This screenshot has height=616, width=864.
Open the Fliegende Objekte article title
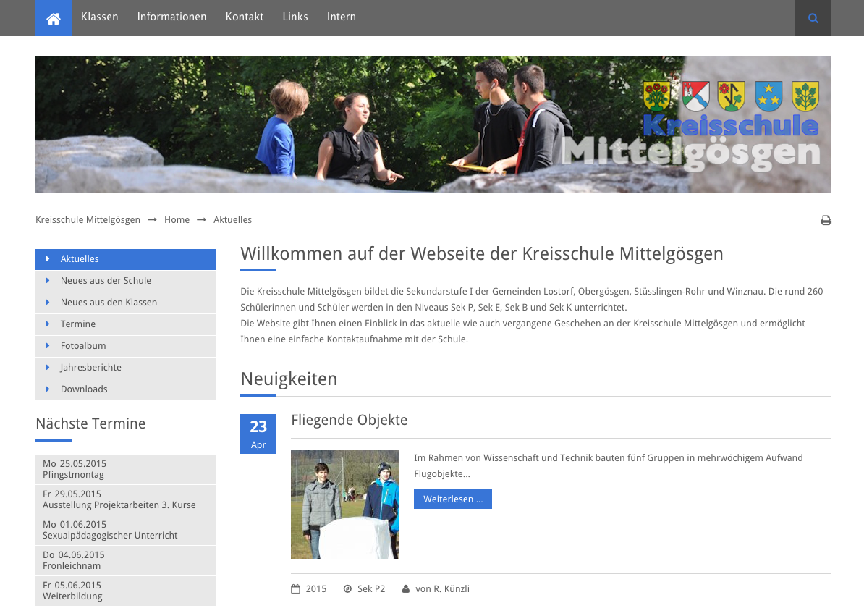pyautogui.click(x=349, y=420)
